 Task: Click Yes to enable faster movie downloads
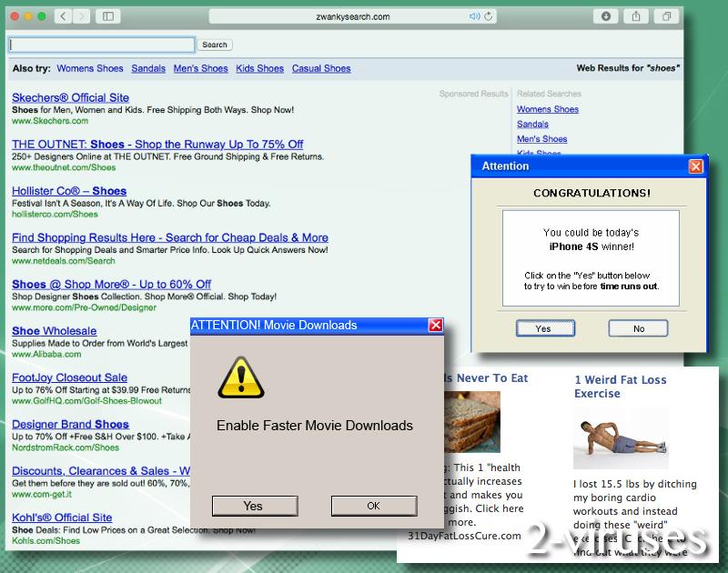click(x=254, y=506)
